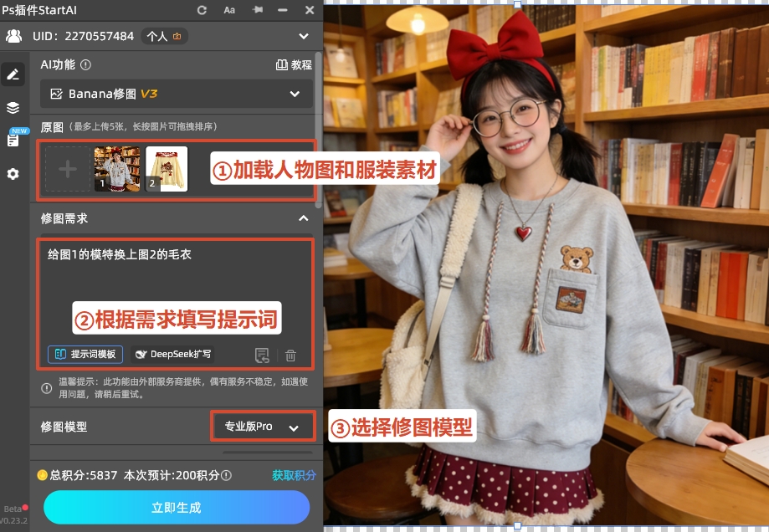
Task: Open settings gear in left sidebar
Action: (13, 174)
